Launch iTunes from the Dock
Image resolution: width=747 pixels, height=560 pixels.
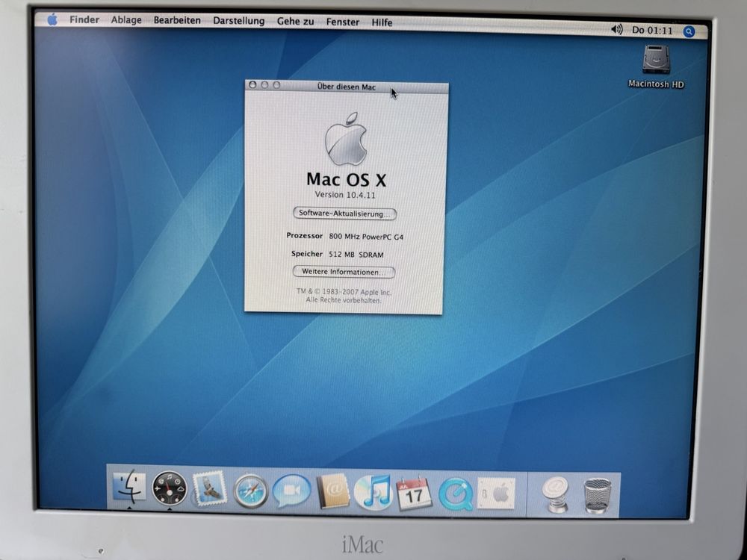[373, 492]
